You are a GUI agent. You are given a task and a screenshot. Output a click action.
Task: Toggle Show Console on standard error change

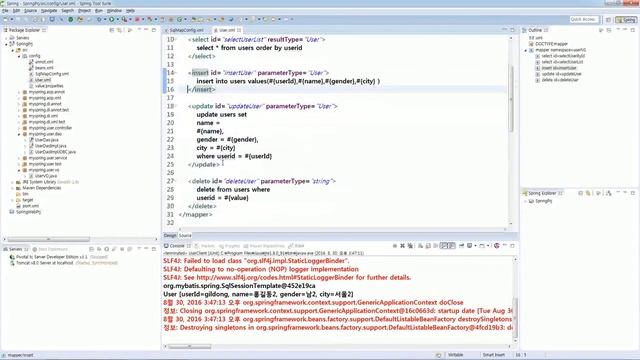click(x=452, y=246)
